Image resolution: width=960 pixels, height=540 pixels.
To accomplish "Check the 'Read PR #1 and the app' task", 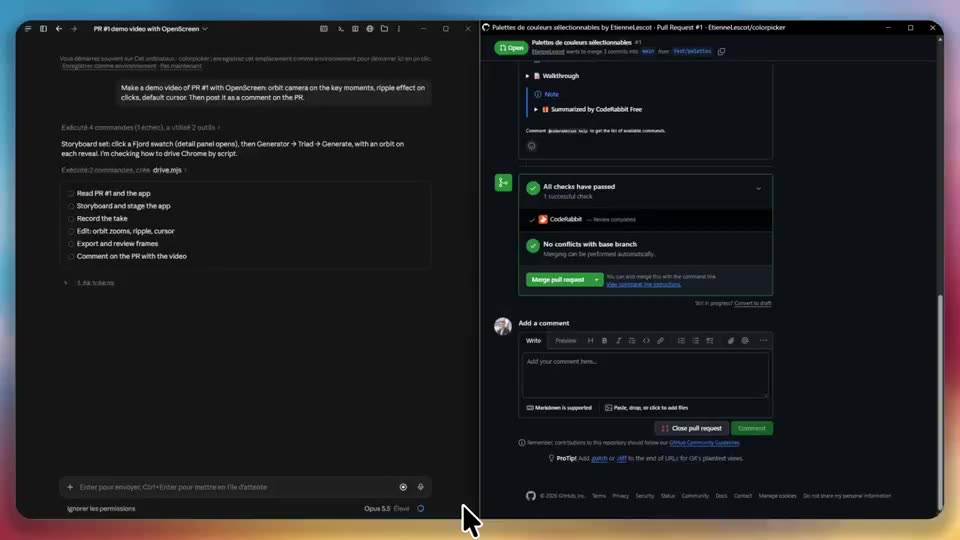I will click(x=71, y=193).
